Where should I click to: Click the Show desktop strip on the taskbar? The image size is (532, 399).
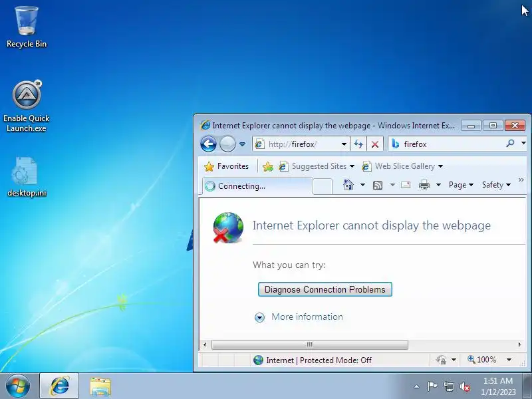[x=527, y=386]
